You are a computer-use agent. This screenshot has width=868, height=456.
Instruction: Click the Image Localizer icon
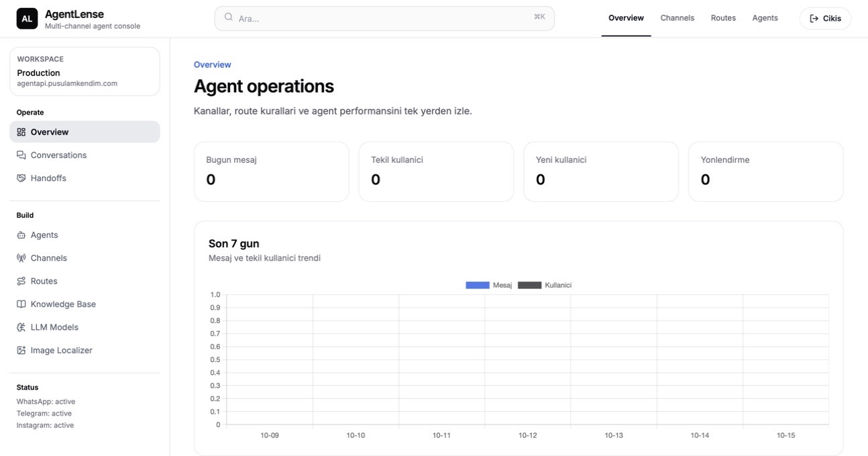point(21,350)
